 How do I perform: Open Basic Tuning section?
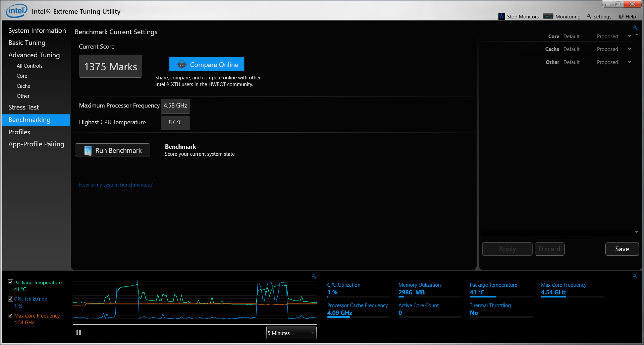27,43
